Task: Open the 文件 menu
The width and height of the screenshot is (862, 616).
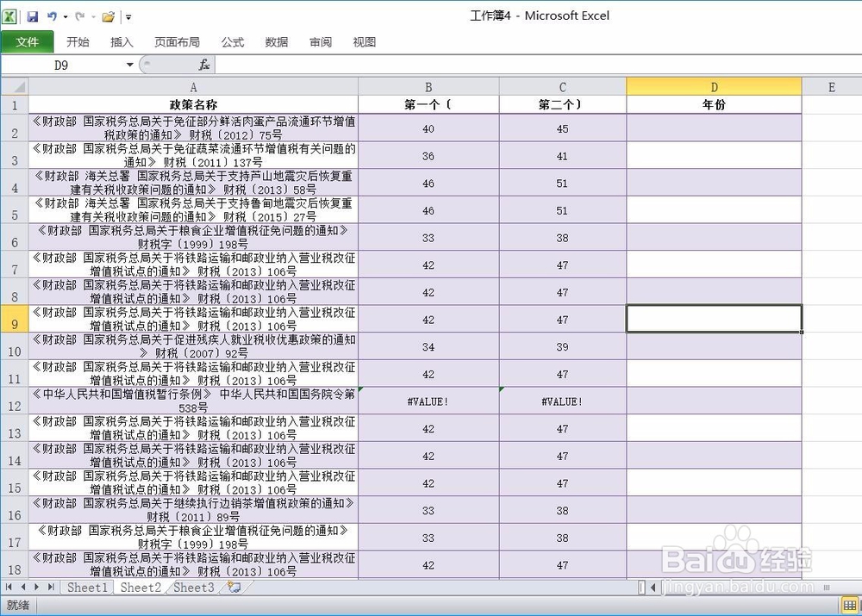Action: coord(28,41)
